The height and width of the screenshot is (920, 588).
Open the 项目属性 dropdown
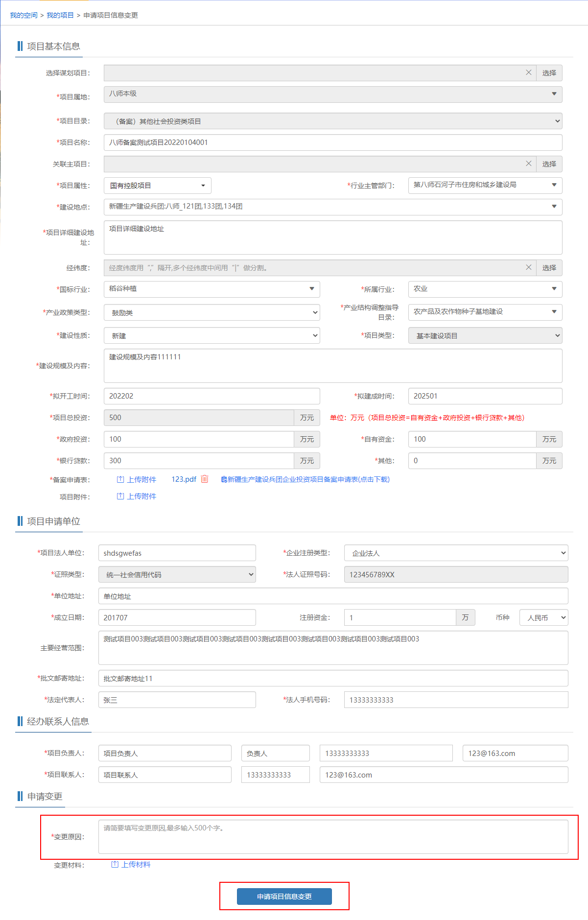pos(157,186)
